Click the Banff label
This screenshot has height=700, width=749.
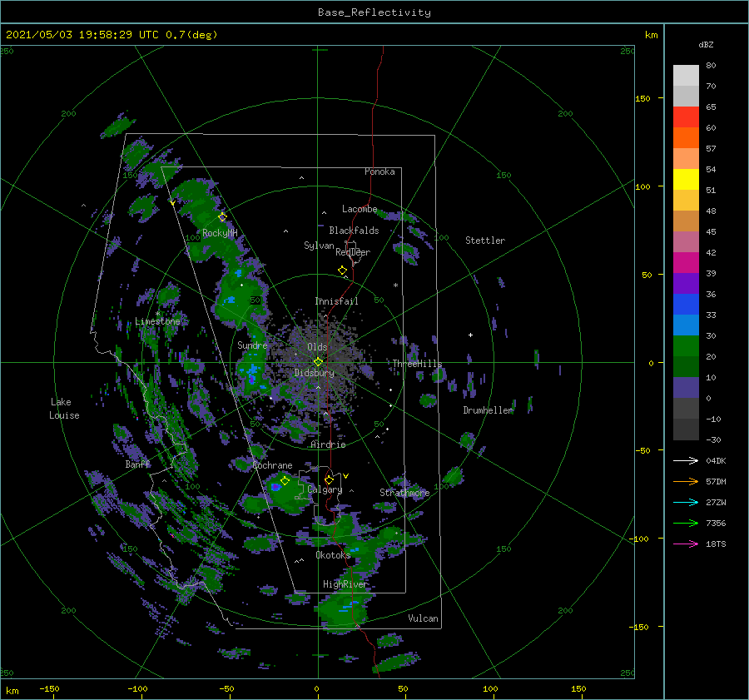(x=137, y=464)
